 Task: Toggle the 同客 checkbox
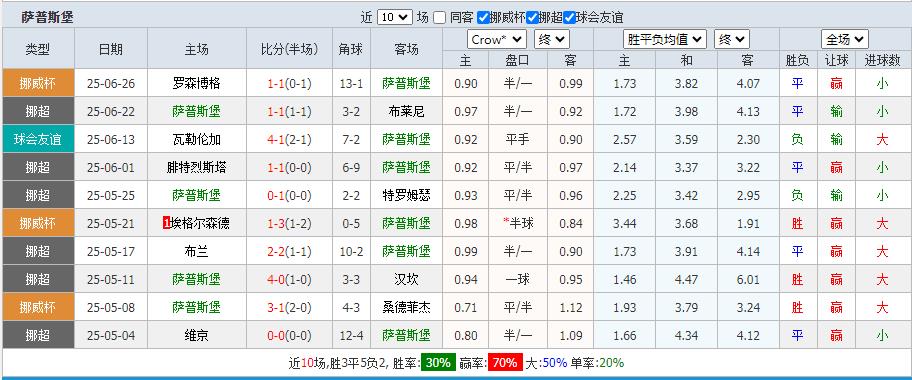pyautogui.click(x=440, y=17)
